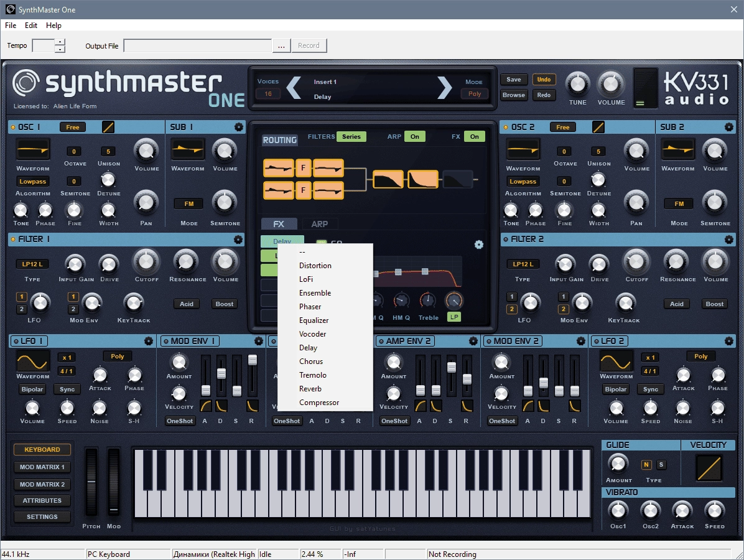Toggle MOD ENV 1 OneShot

180,421
